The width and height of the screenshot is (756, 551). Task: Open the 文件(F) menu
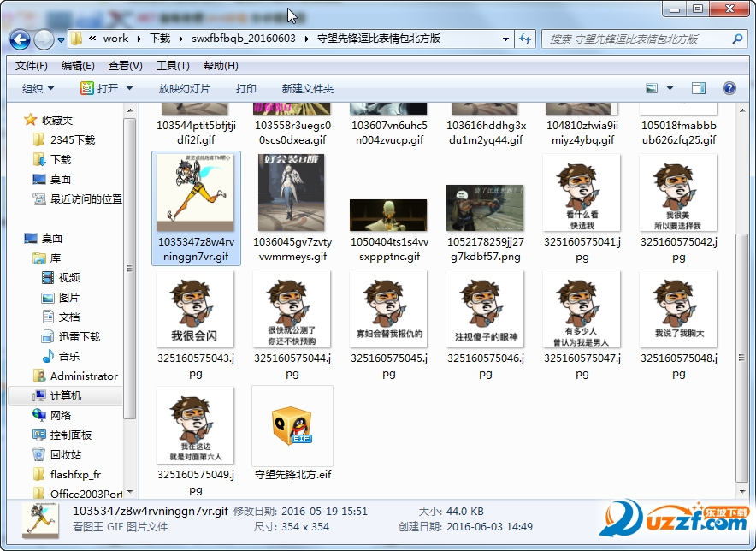click(x=32, y=66)
